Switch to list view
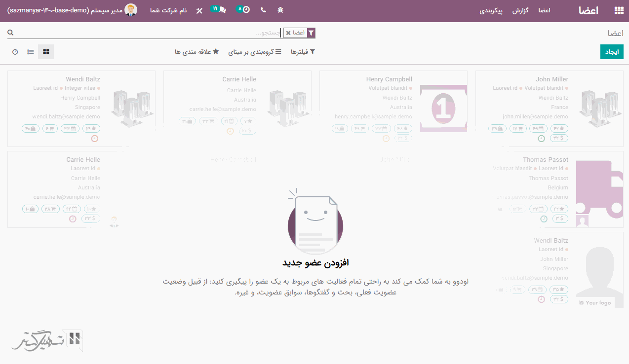Image resolution: width=629 pixels, height=364 pixels. point(31,52)
